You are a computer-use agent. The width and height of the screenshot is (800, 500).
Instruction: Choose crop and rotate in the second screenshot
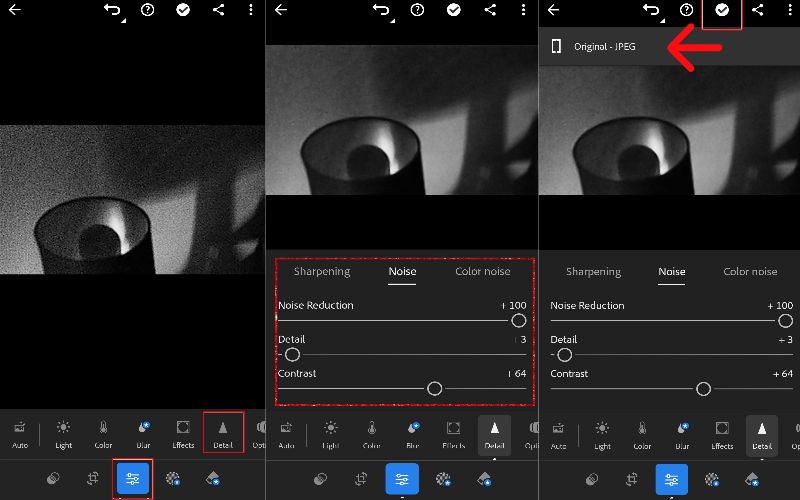point(361,479)
